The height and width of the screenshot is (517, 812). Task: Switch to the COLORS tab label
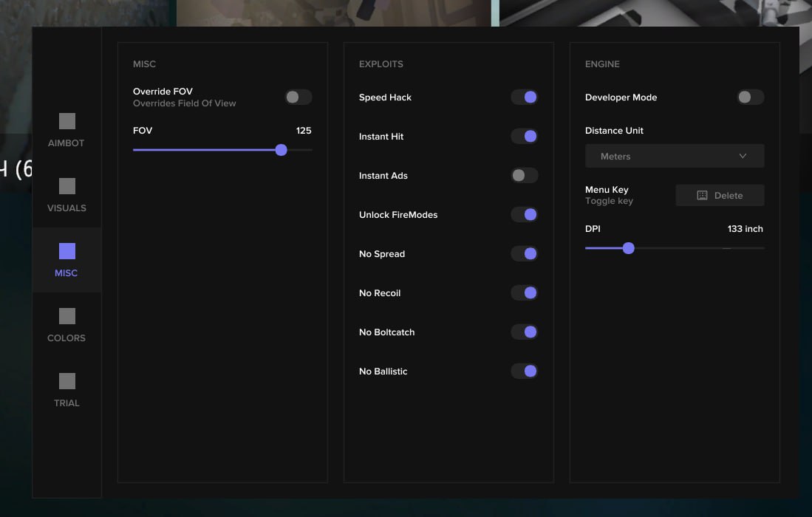click(x=66, y=338)
